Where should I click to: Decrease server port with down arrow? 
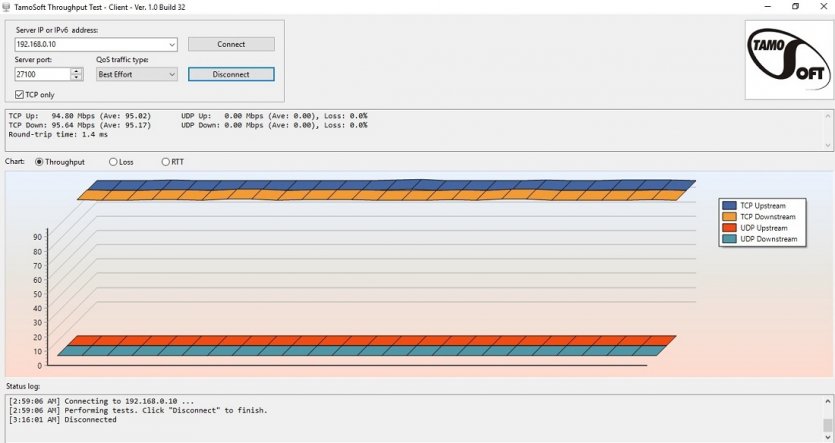click(77, 77)
